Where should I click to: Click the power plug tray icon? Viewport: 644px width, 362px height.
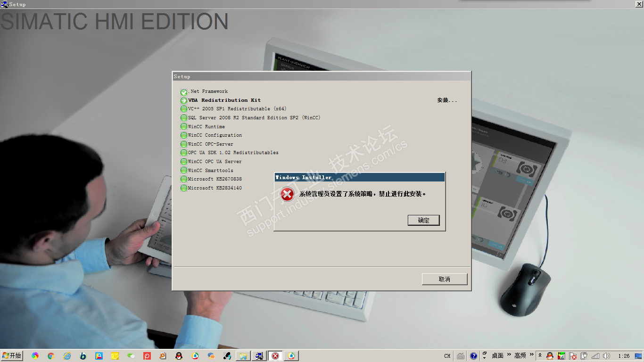[x=584, y=356]
